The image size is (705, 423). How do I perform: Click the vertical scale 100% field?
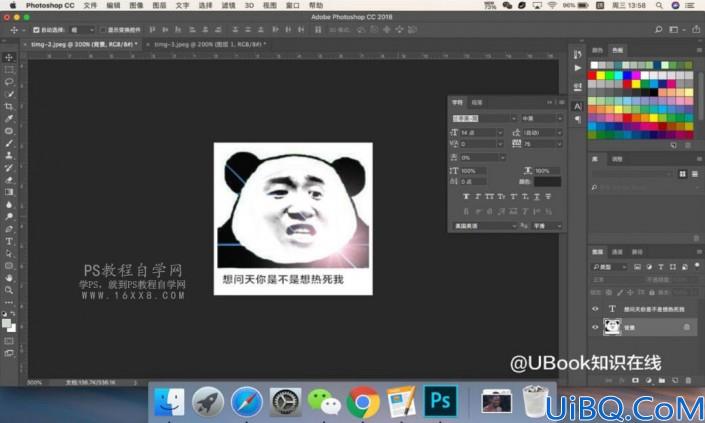click(473, 171)
